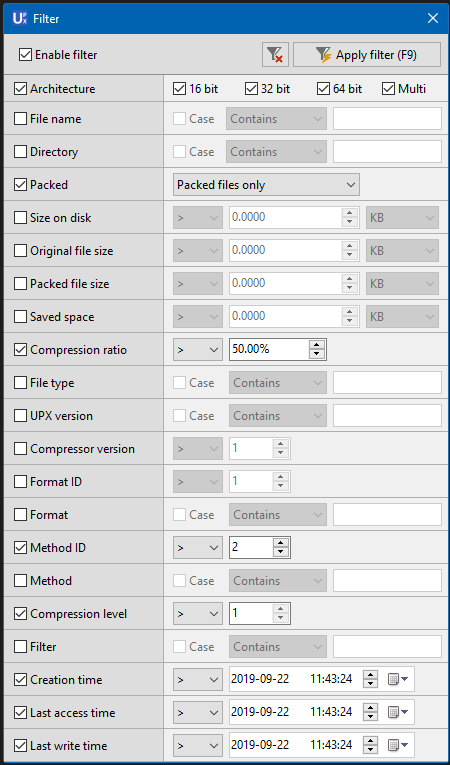Toggle the UPX version filter checkbox
Screen dimensions: 450x765
[x=20, y=416]
